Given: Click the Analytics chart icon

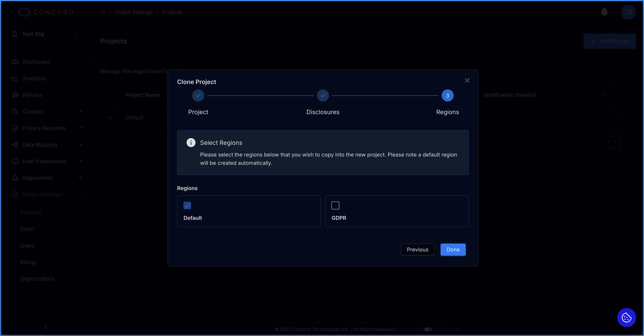Looking at the screenshot, I should [x=15, y=78].
